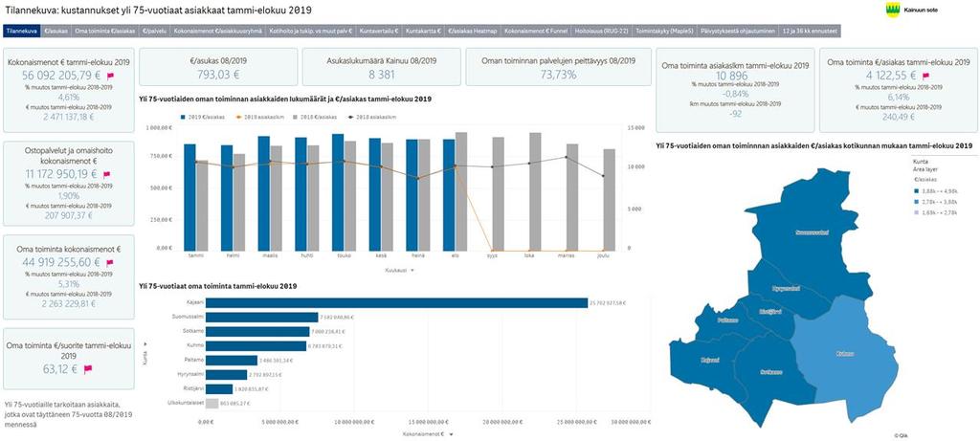Select the Paltamo horizontal bar
The width and height of the screenshot is (980, 441).
(232, 361)
